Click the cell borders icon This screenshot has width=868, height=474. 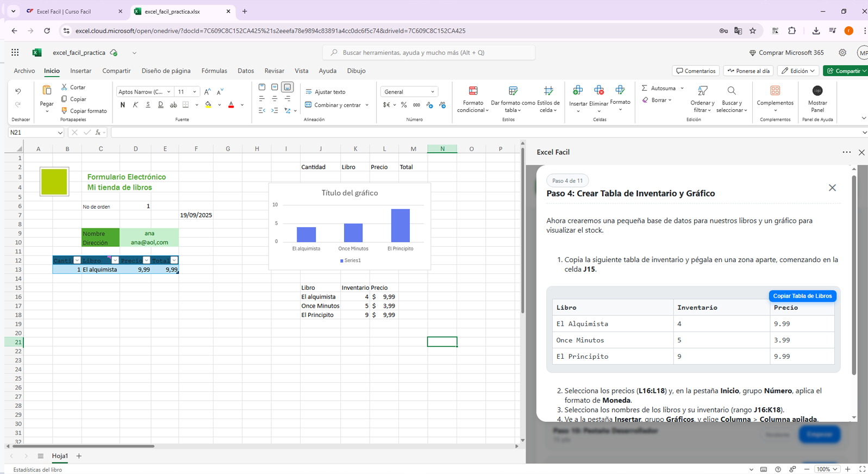[x=186, y=105]
